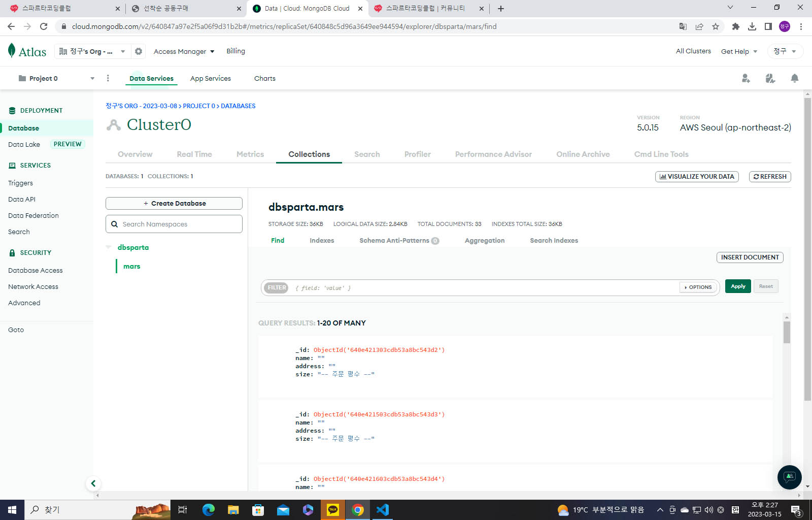This screenshot has height=520, width=812.
Task: Open All Clusters link
Action: click(x=693, y=51)
